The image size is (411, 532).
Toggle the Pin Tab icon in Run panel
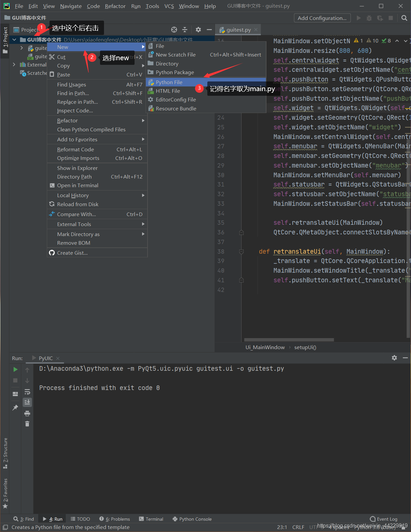[x=15, y=408]
